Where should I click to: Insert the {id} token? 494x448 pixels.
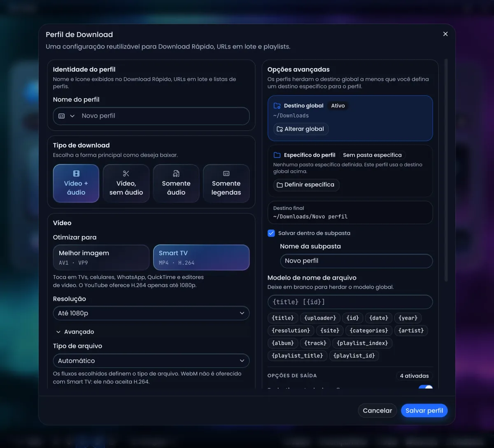click(x=352, y=318)
